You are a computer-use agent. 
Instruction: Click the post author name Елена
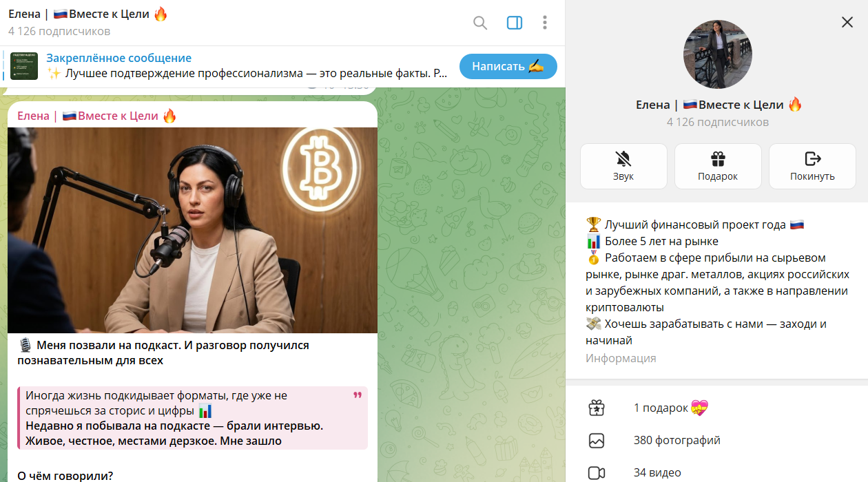97,116
